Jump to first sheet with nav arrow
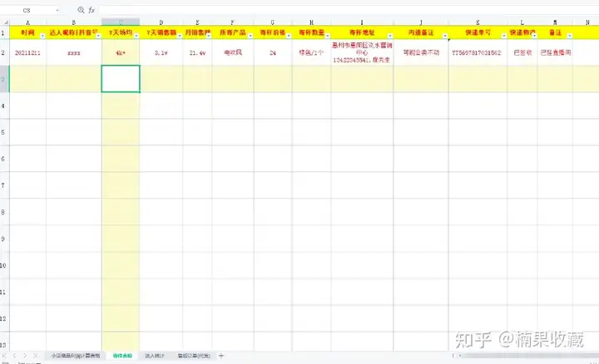Screen dimensions: 599x364 point(5,356)
